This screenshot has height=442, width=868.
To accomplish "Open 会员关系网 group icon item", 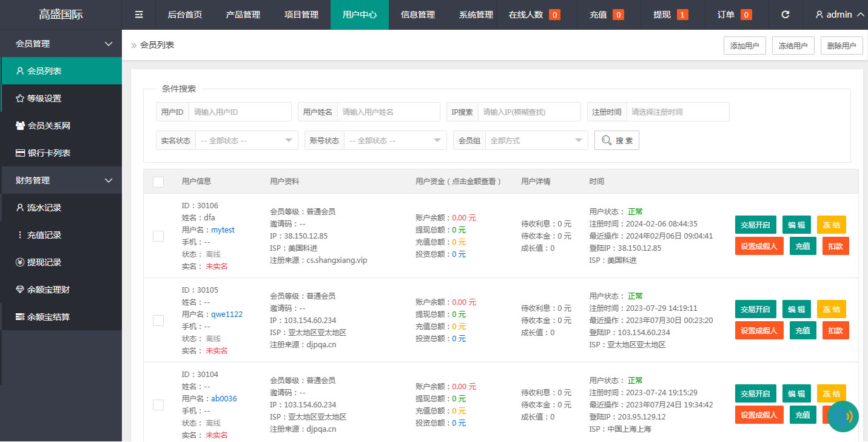I will (21, 126).
